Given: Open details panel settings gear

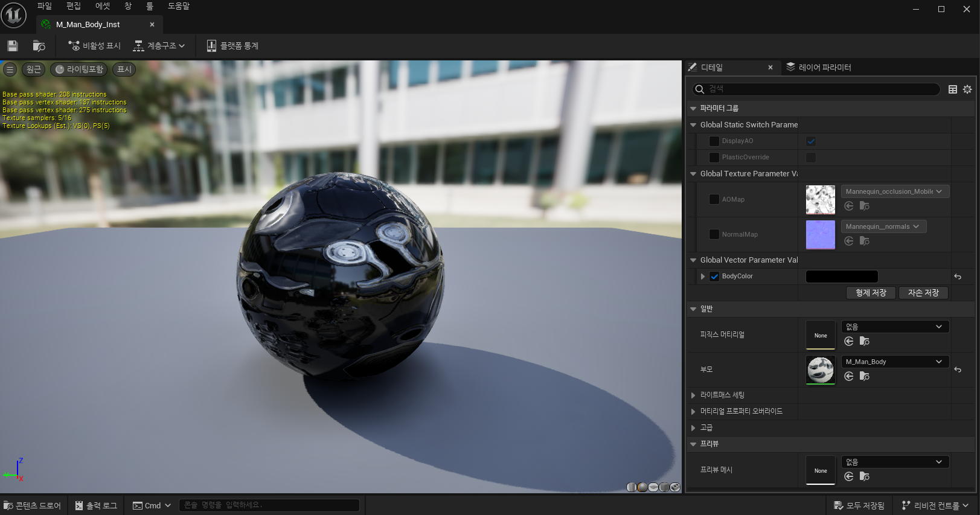Looking at the screenshot, I should click(x=967, y=89).
